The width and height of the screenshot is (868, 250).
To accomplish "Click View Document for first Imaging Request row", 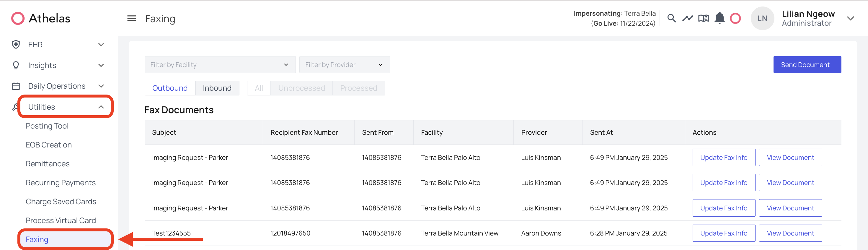I will 790,157.
